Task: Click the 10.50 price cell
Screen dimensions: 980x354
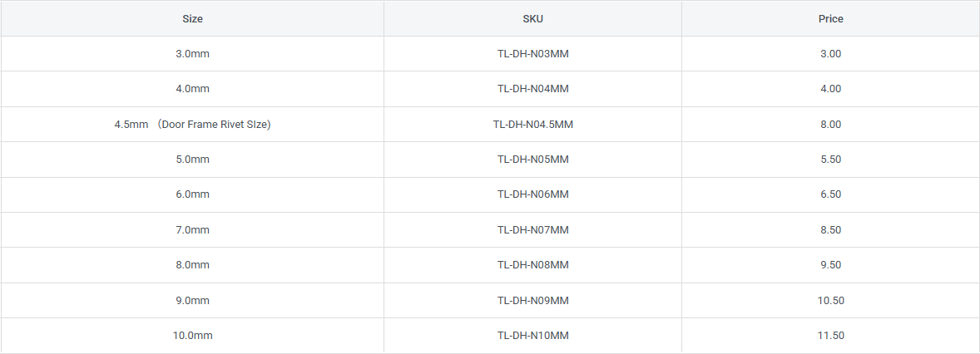Action: [x=830, y=300]
